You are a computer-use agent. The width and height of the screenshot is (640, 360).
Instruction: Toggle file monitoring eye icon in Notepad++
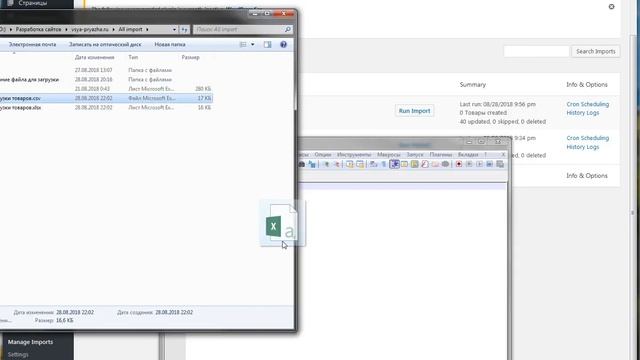tap(445, 164)
